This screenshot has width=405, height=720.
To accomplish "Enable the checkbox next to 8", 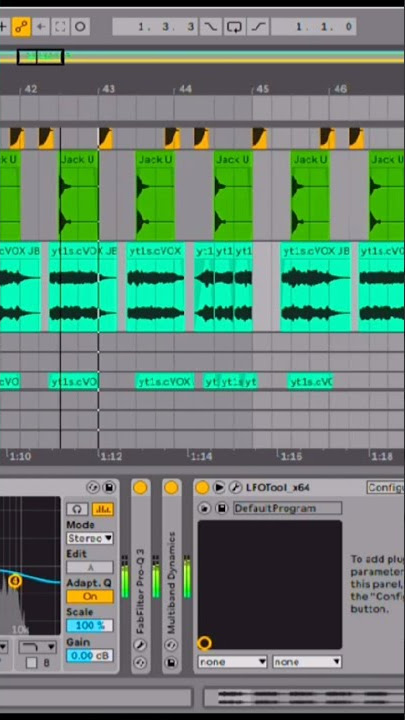I will [31, 663].
